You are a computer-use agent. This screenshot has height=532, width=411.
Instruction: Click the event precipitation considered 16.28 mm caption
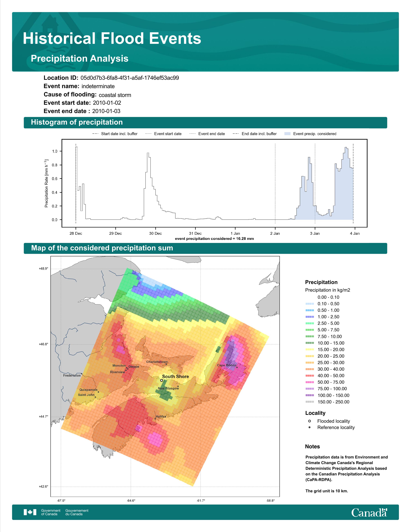[215, 239]
